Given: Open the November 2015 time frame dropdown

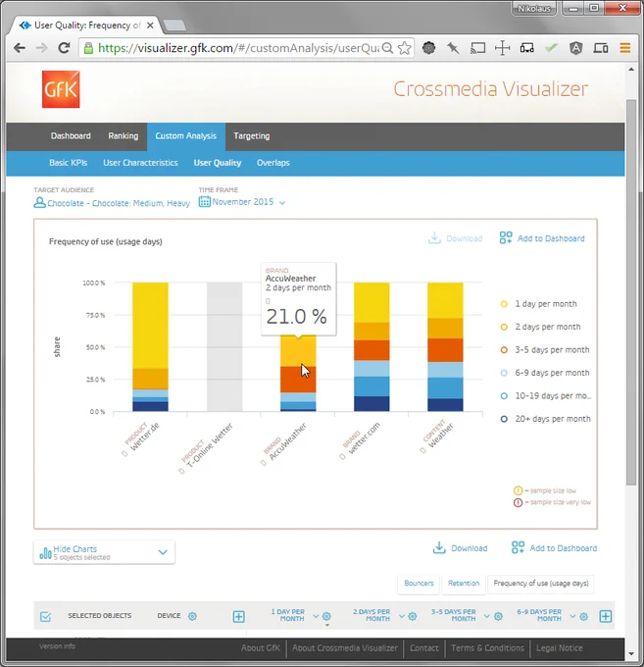Looking at the screenshot, I should click(x=282, y=203).
